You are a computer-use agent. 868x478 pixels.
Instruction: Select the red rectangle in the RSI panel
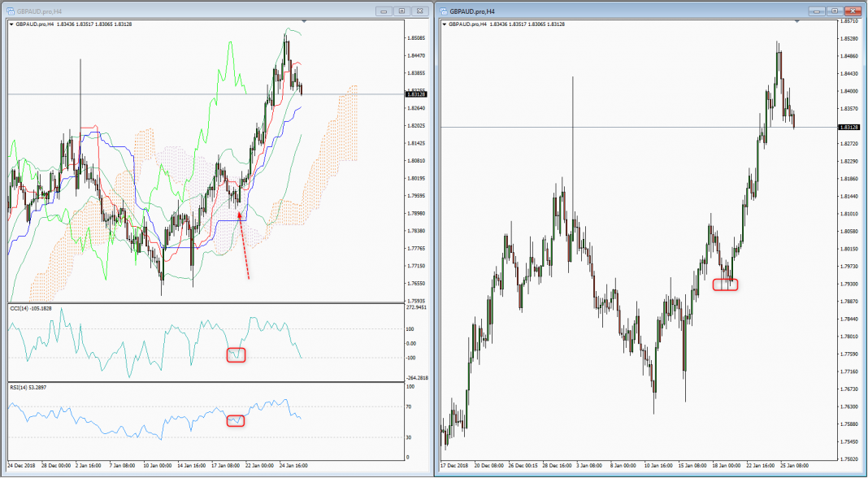(x=236, y=420)
